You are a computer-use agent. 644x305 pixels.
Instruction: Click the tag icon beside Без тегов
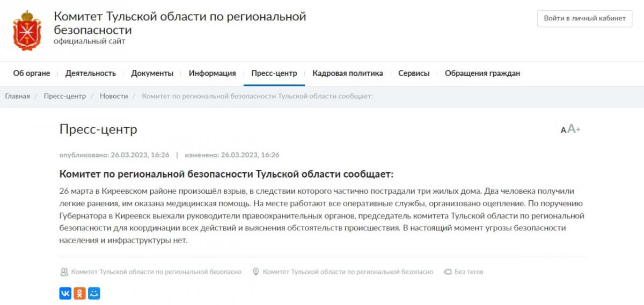coord(448,272)
